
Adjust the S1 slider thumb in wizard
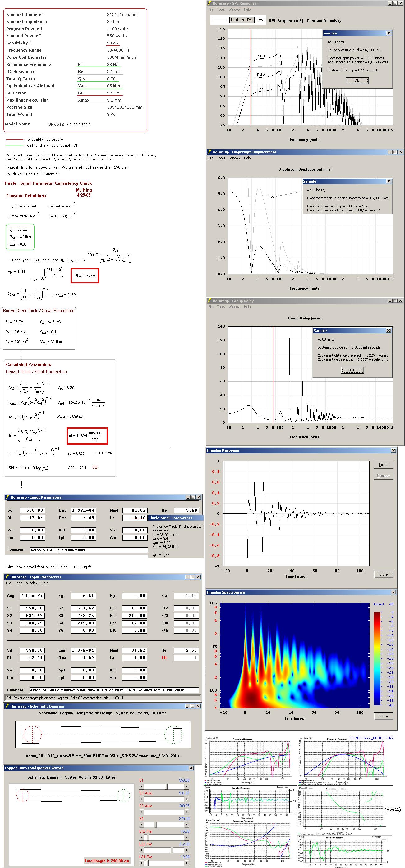[166, 786]
